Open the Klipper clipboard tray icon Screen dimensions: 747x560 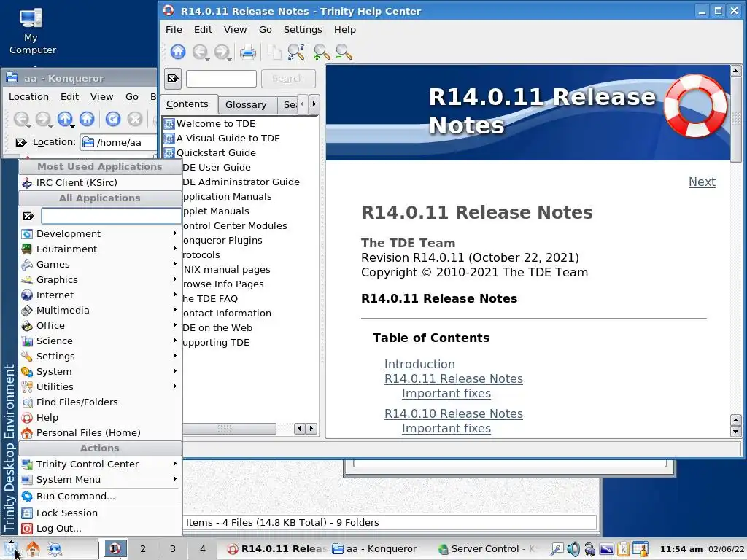(x=623, y=549)
